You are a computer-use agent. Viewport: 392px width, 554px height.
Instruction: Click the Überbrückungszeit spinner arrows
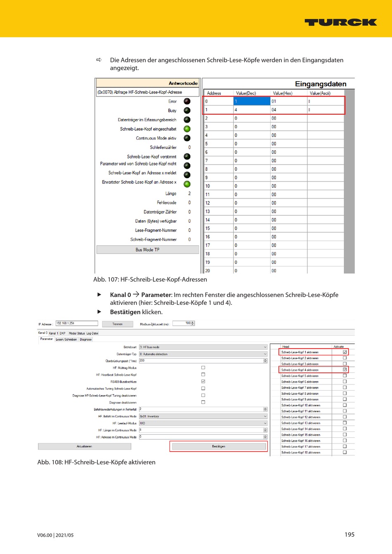pos(265,361)
